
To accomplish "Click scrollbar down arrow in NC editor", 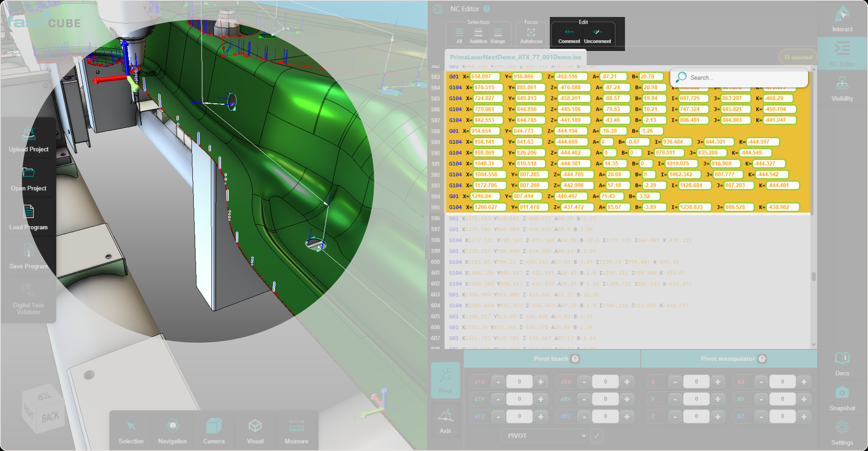I will pos(813,345).
